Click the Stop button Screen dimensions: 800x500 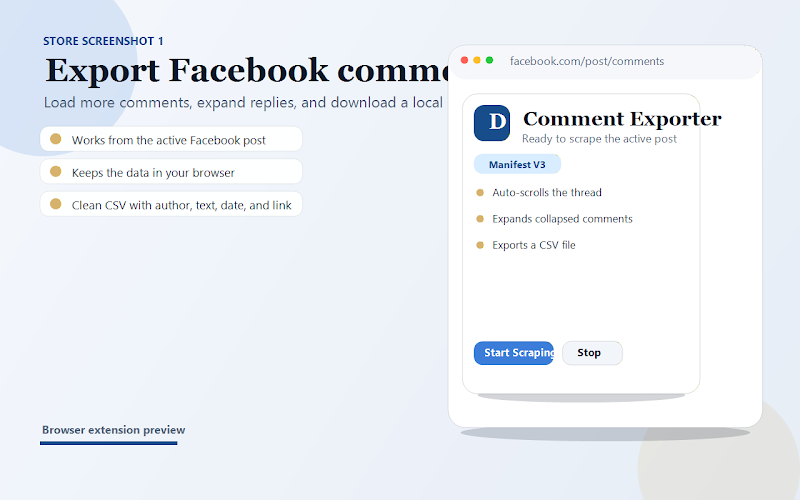pyautogui.click(x=592, y=353)
